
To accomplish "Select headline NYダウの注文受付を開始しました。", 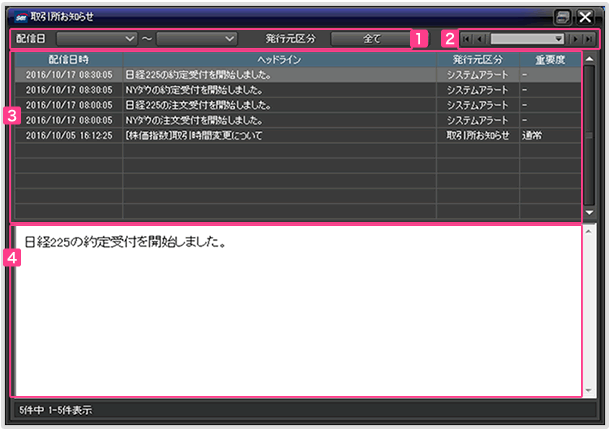I will pos(194,120).
